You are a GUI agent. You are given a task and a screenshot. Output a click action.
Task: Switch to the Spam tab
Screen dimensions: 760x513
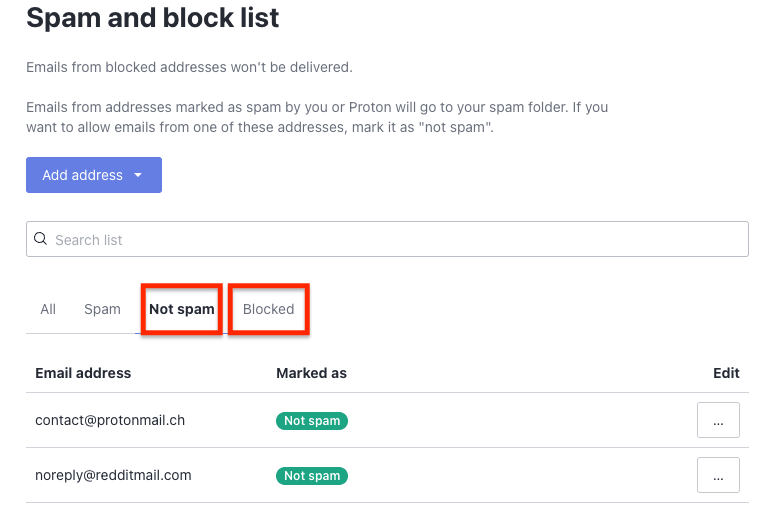pyautogui.click(x=102, y=309)
